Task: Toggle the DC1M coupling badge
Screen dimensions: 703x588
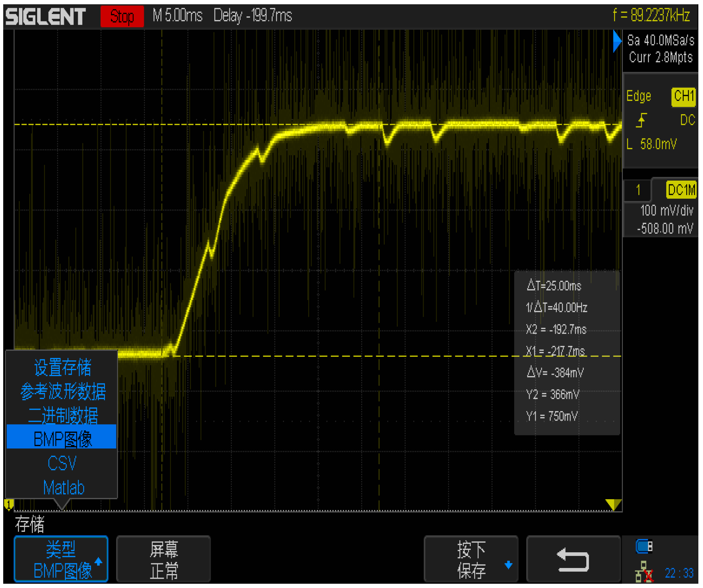Action: tap(681, 190)
